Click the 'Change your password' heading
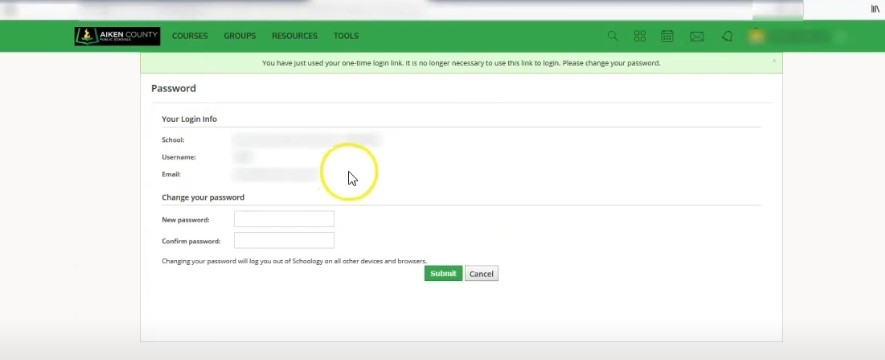 pyautogui.click(x=203, y=197)
